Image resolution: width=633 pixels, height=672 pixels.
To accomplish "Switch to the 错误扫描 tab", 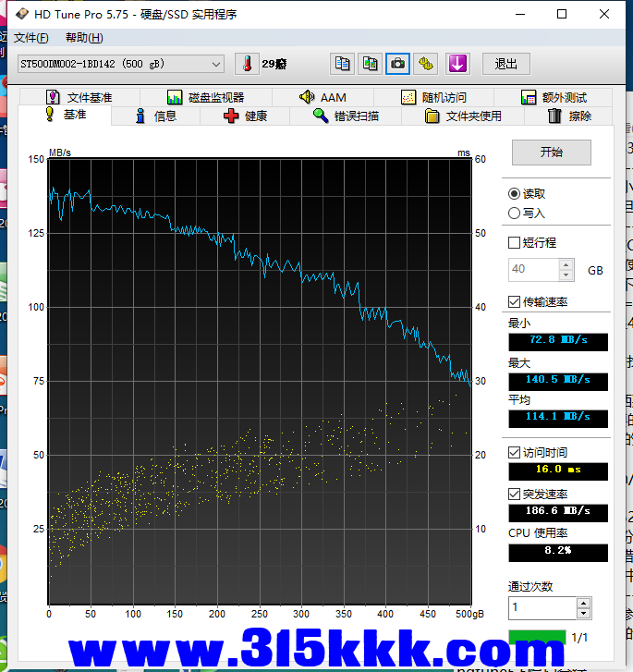I will 346,116.
